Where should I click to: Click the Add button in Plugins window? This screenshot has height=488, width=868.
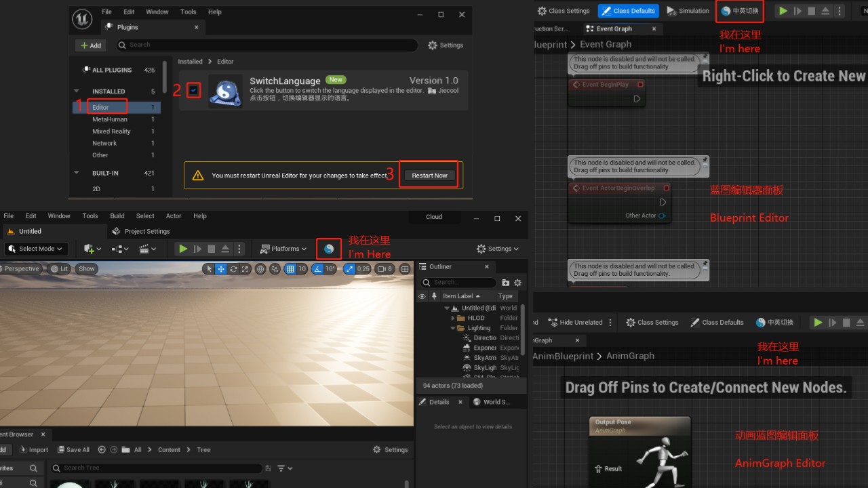[91, 45]
